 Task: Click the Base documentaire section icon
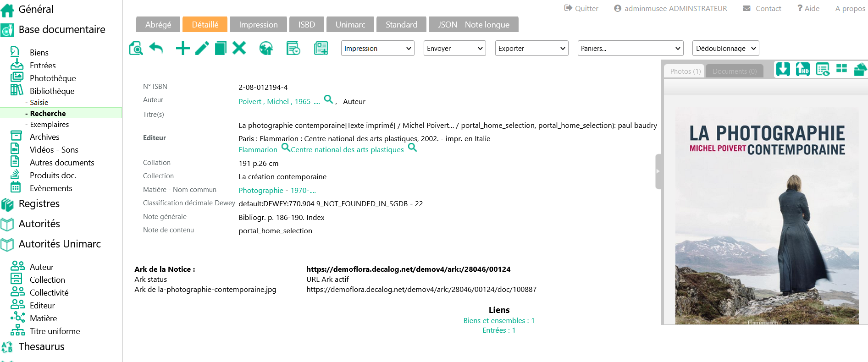pos(7,30)
